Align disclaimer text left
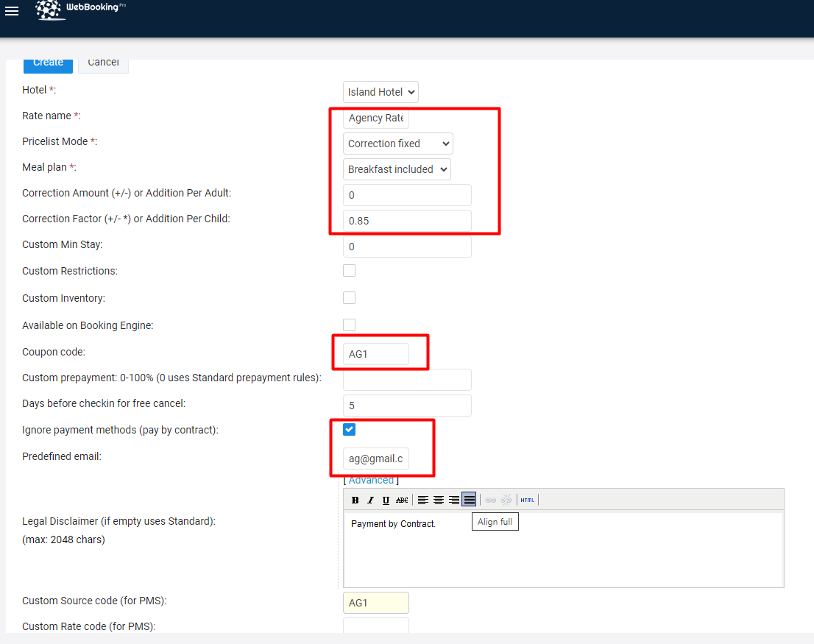This screenshot has height=644, width=814. (423, 500)
